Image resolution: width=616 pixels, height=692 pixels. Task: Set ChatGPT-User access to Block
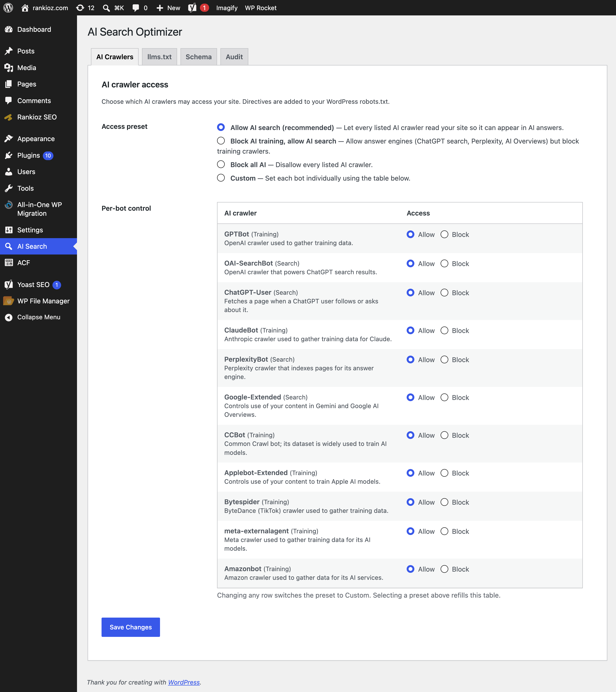pos(444,293)
